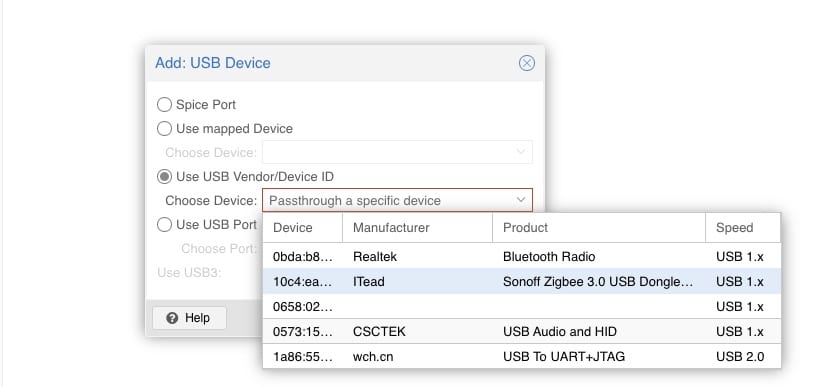Click the question mark icon on Help
Viewport: 820px width, 387px height.
point(172,318)
